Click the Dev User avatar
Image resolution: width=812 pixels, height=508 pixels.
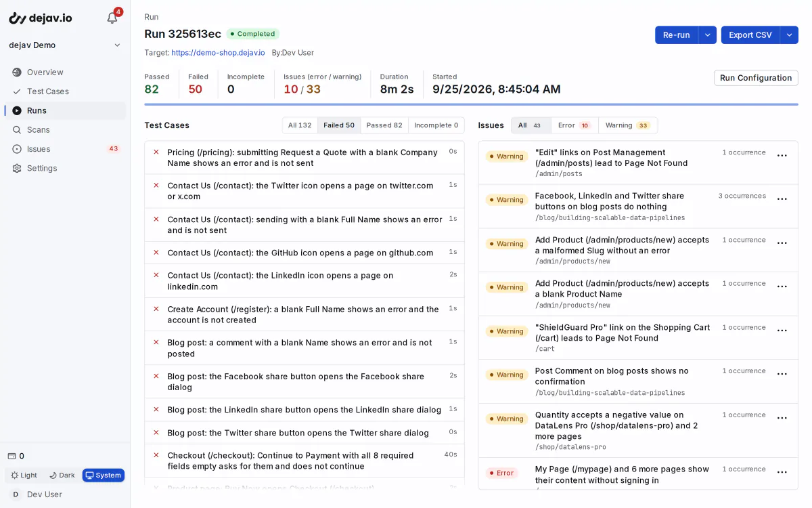pos(16,494)
